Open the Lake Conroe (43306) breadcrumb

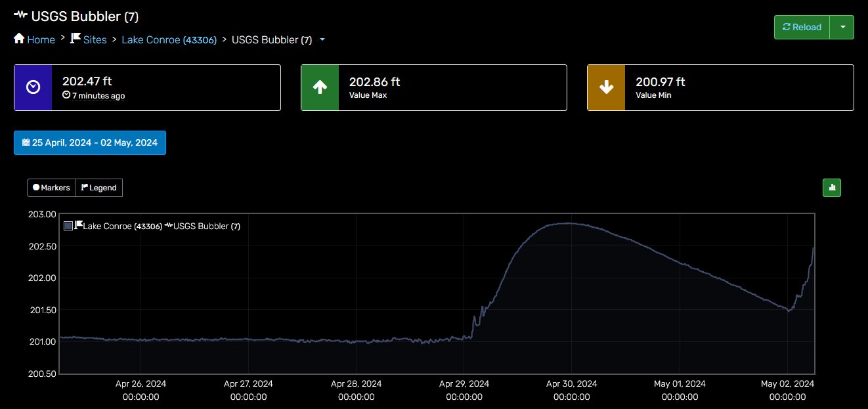pyautogui.click(x=169, y=39)
